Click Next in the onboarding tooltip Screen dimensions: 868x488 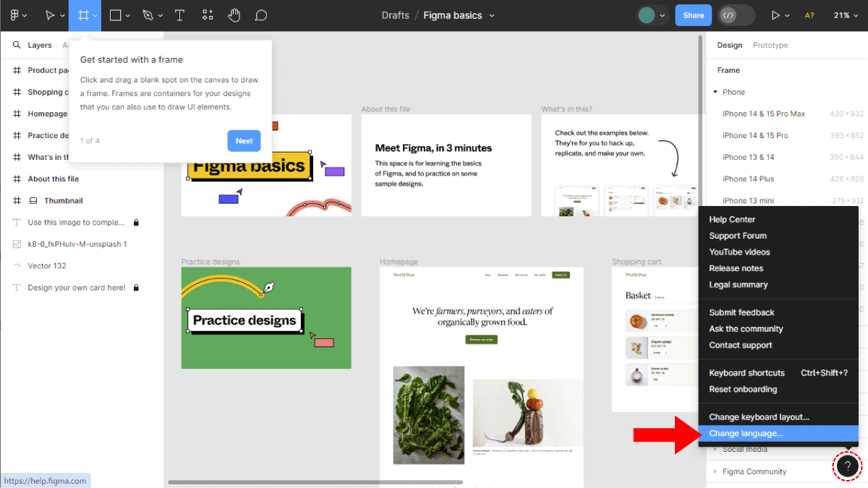[x=244, y=141]
